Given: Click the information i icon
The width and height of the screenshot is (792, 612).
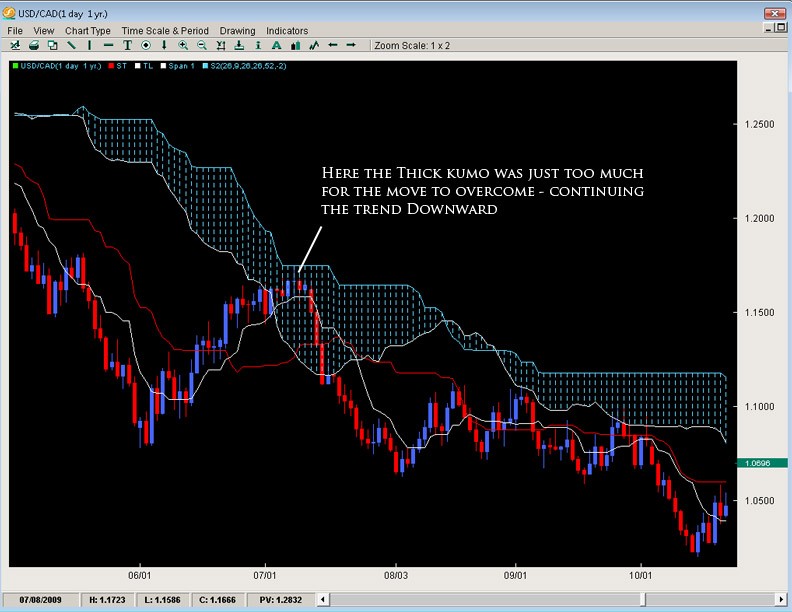Looking at the screenshot, I should (x=258, y=45).
